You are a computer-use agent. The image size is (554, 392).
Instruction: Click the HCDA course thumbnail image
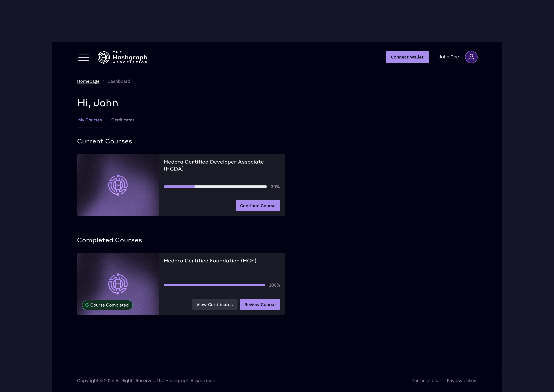coord(118,185)
